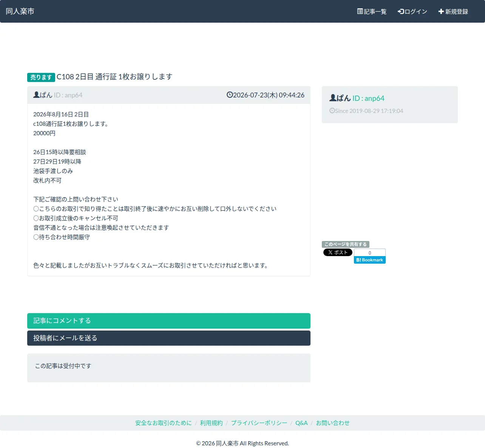Open the sidebar profile link ID : anp64
Screen dimensions: 485x448
(x=368, y=98)
